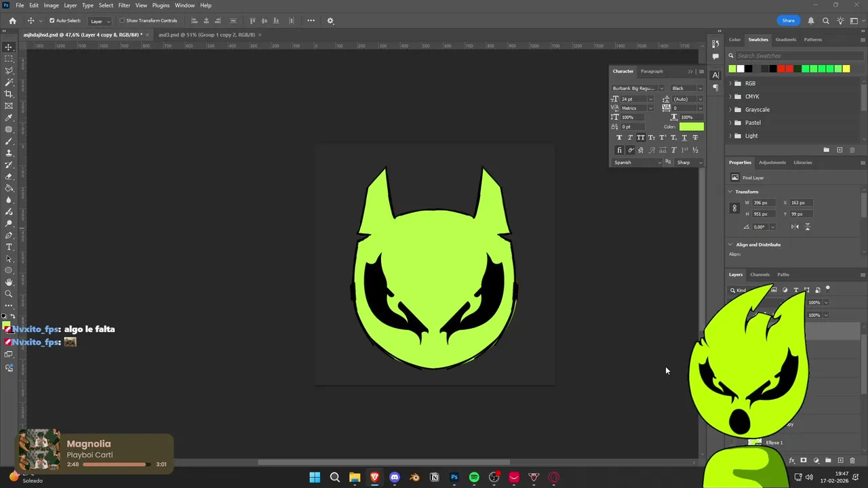Flip vertical in Transform properties
This screenshot has width=868, height=488.
click(807, 227)
